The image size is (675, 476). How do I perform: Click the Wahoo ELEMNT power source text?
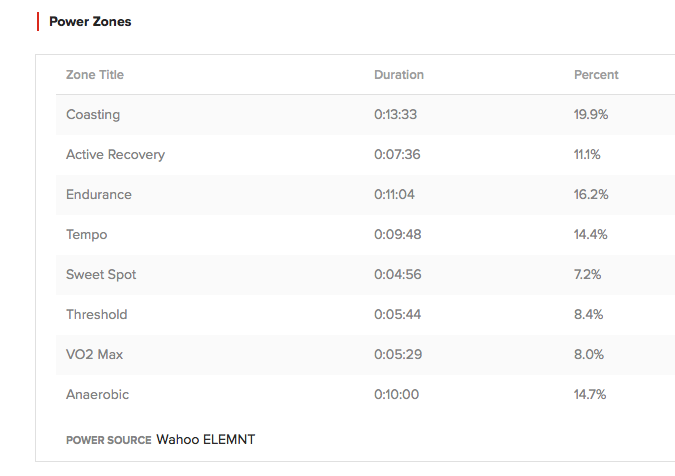(x=206, y=439)
